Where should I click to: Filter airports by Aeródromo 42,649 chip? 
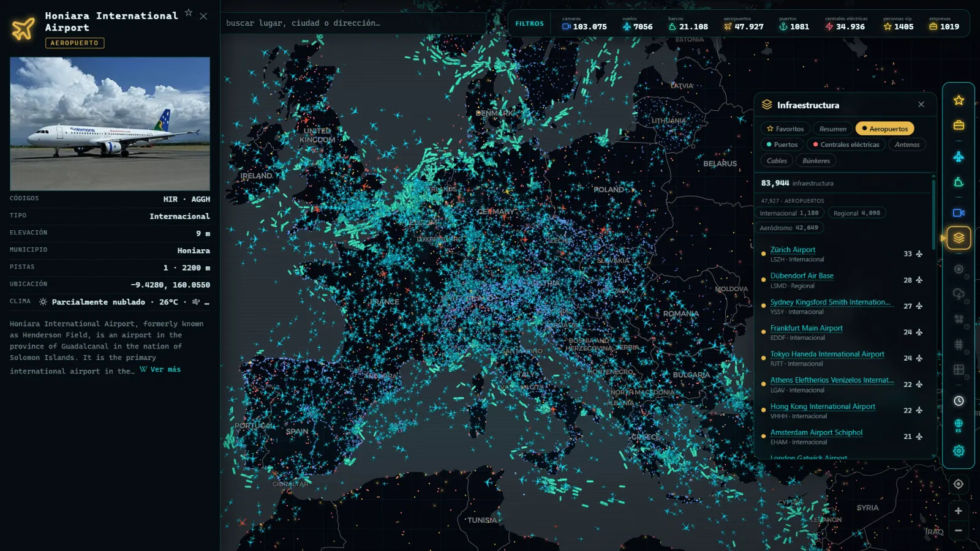[x=789, y=228]
